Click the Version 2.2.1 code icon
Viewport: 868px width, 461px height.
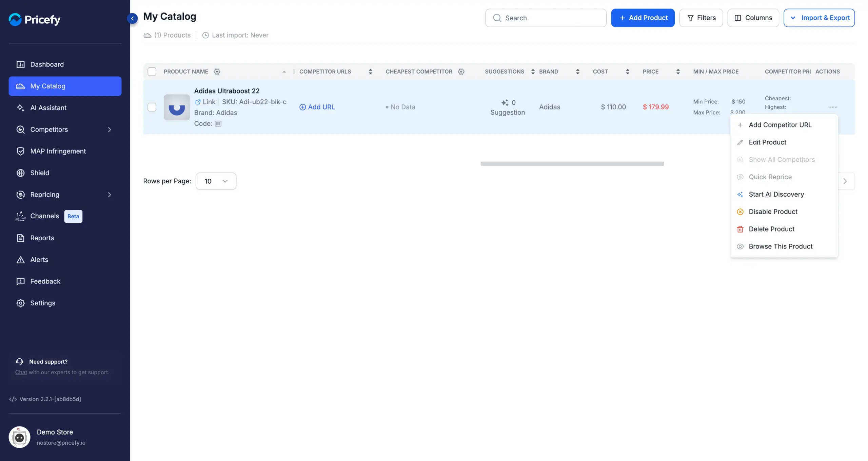pyautogui.click(x=13, y=399)
